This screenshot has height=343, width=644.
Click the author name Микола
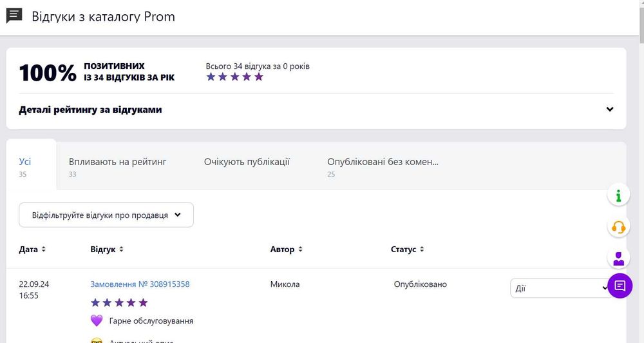285,284
